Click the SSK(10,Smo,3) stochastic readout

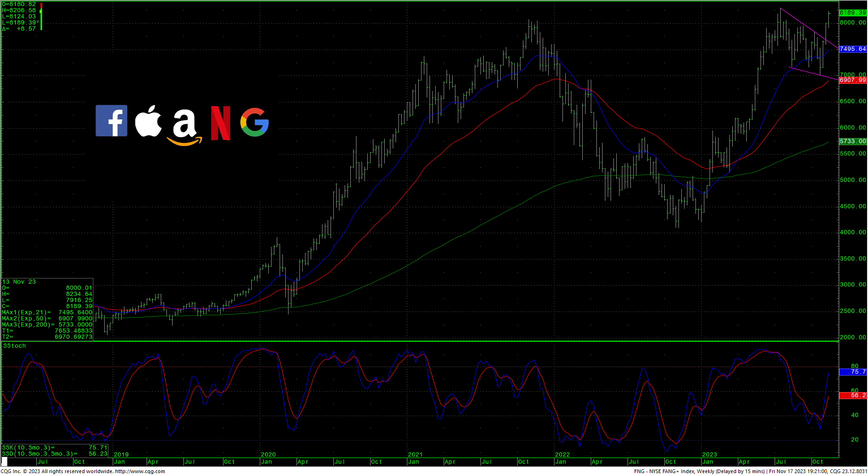pos(55,448)
